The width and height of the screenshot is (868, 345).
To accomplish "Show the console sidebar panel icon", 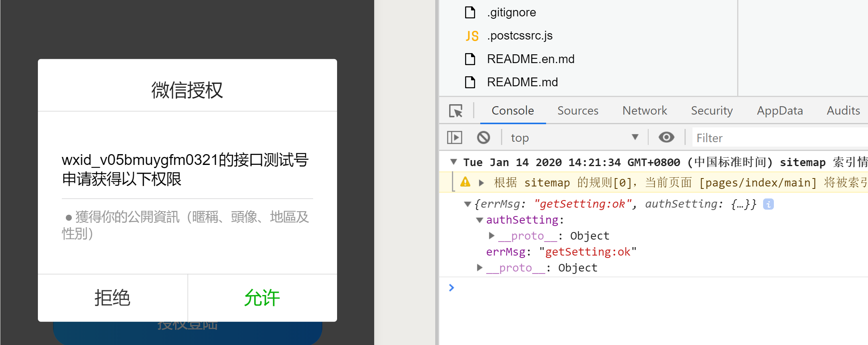I will [454, 138].
